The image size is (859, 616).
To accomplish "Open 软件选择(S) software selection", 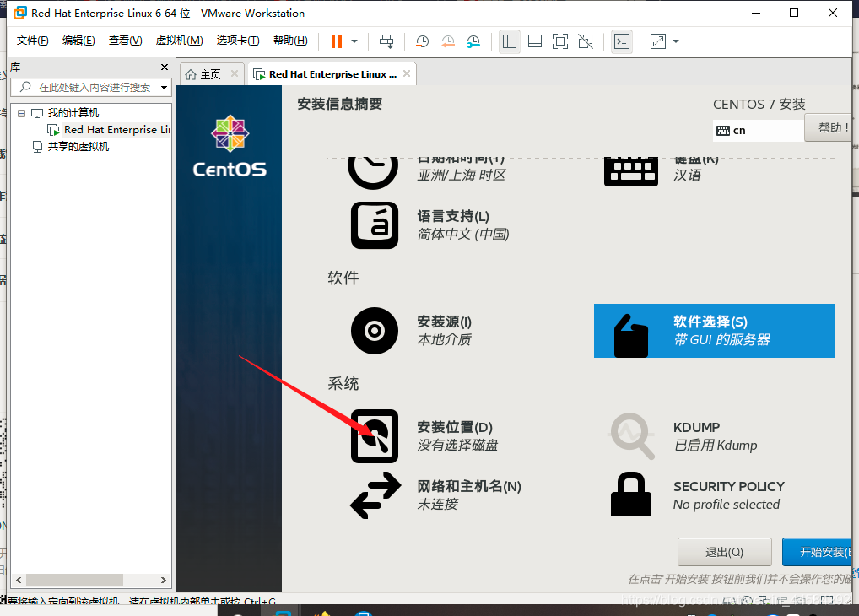I will coord(715,331).
